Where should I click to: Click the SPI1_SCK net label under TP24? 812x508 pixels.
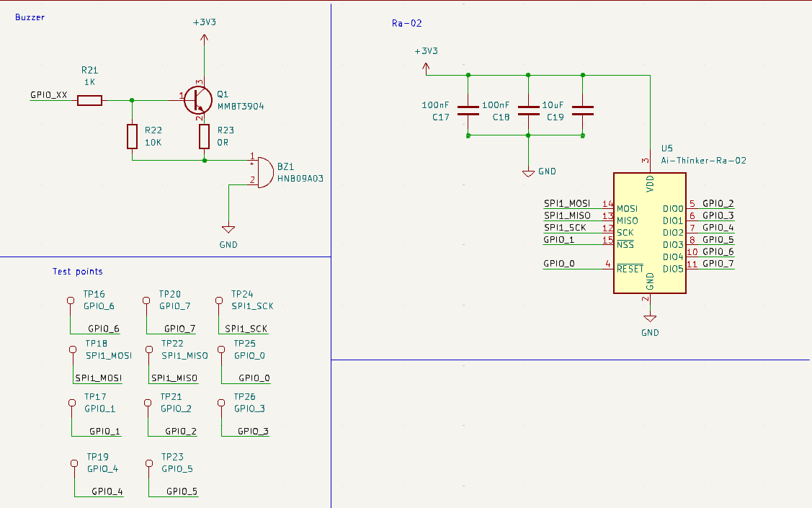pyautogui.click(x=246, y=329)
